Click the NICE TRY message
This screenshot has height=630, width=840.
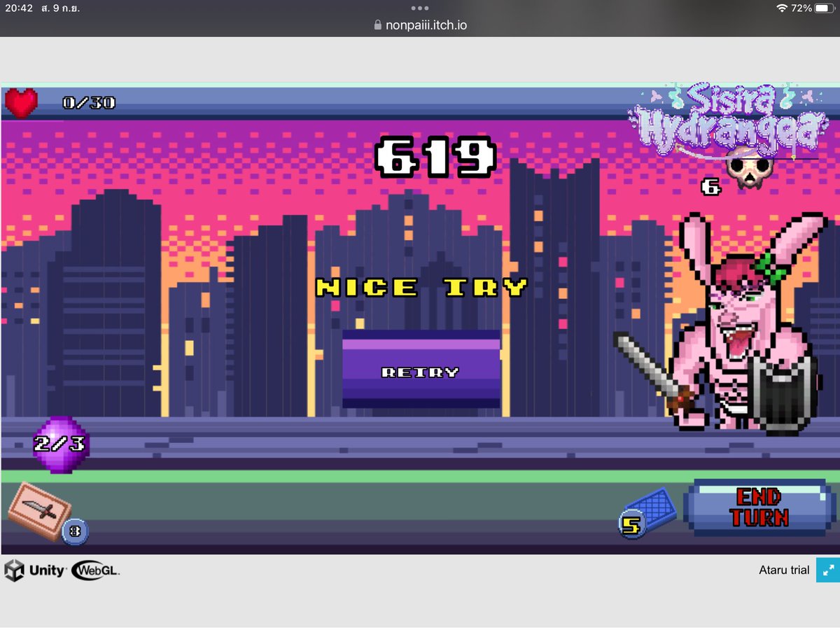point(421,287)
